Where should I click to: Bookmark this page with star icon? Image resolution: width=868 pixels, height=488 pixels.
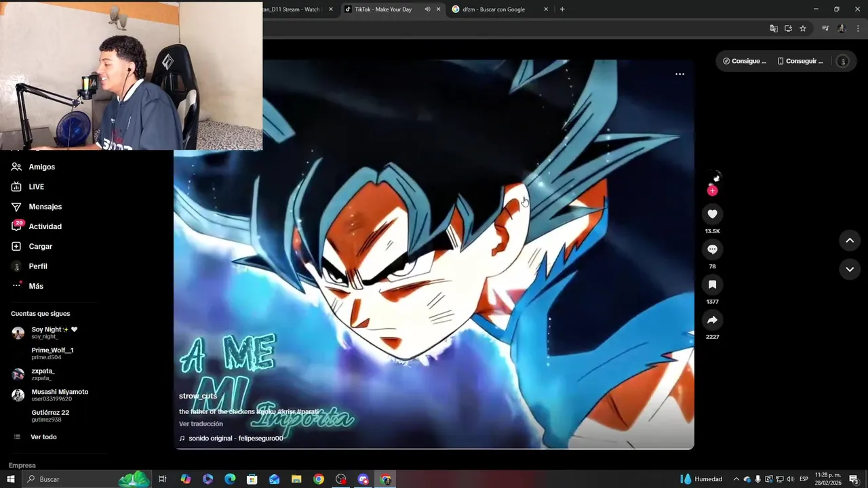click(803, 28)
